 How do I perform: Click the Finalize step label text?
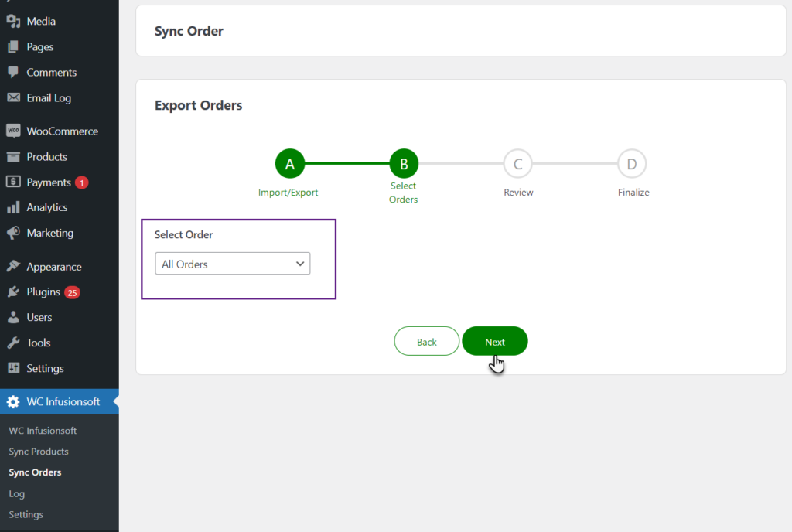coord(633,193)
